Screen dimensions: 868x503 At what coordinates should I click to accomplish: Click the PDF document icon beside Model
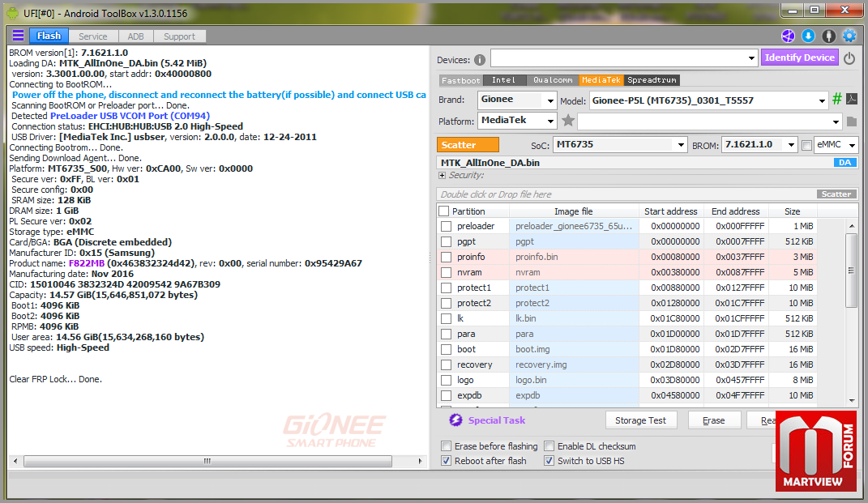click(x=852, y=100)
